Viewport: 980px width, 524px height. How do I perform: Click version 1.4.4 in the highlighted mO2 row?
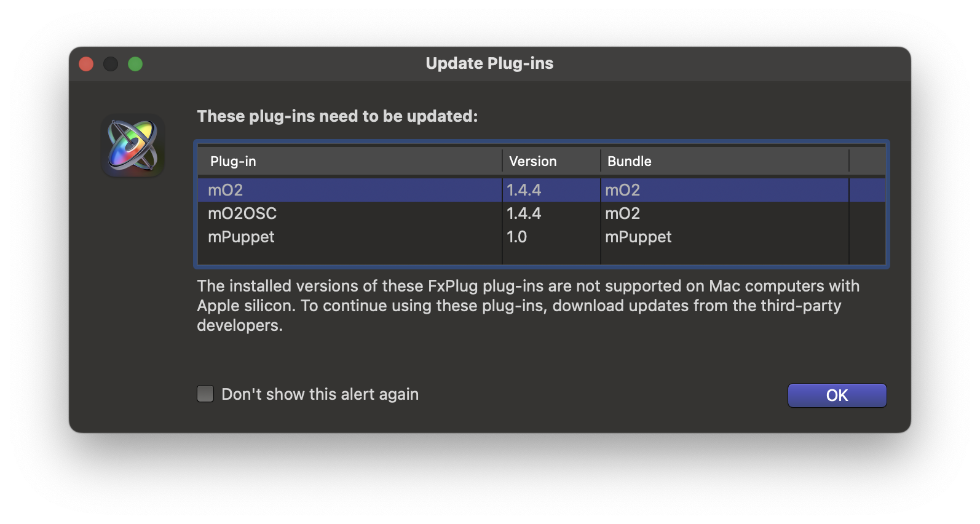click(524, 190)
